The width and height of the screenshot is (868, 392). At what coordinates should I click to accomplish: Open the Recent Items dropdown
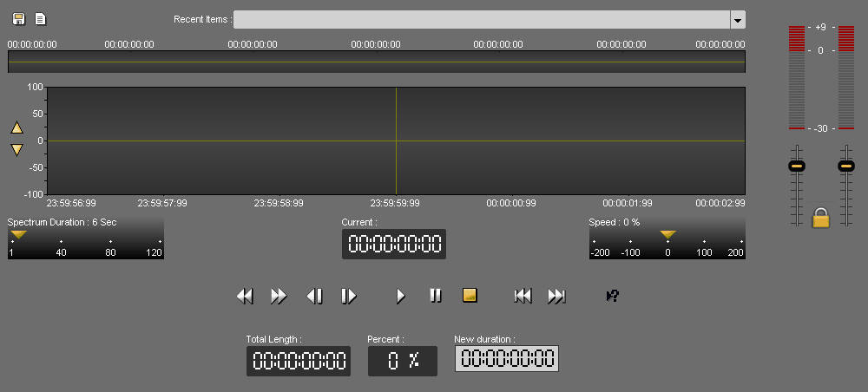click(737, 20)
